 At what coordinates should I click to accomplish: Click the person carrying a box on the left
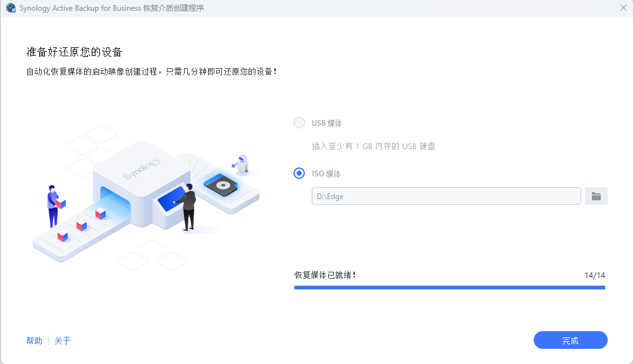coord(53,205)
